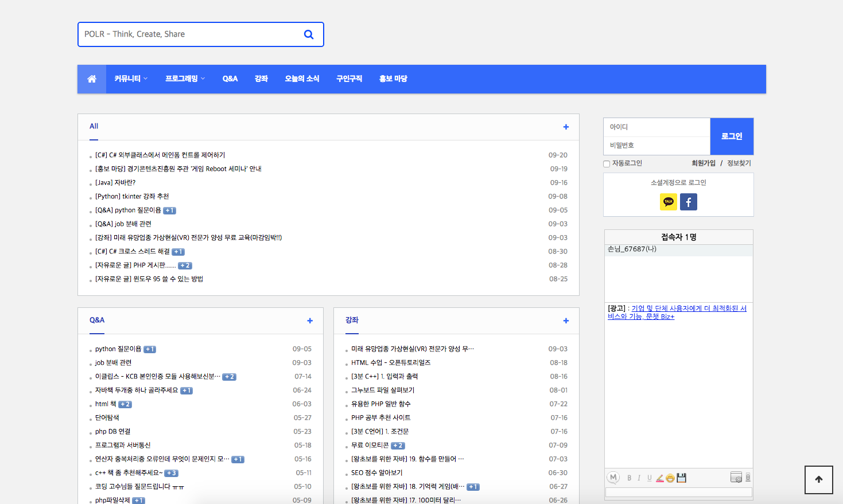Log in with the Facebook icon
Image resolution: width=843 pixels, height=504 pixels.
688,202
